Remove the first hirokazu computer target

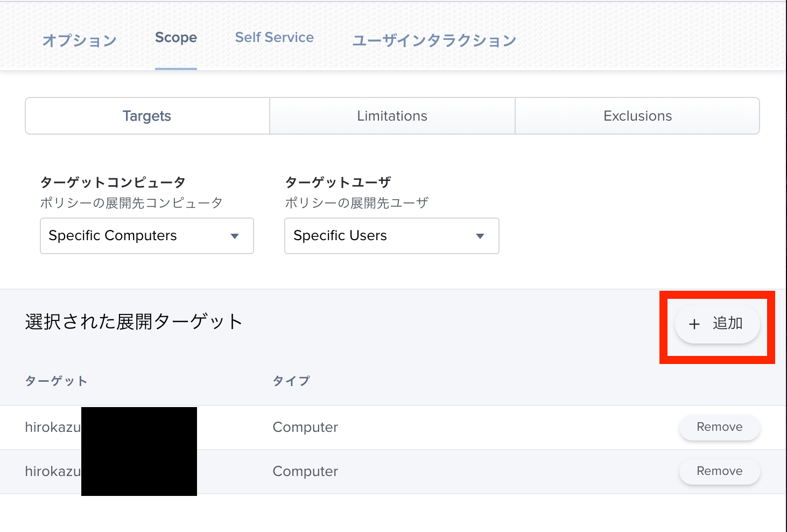[719, 427]
